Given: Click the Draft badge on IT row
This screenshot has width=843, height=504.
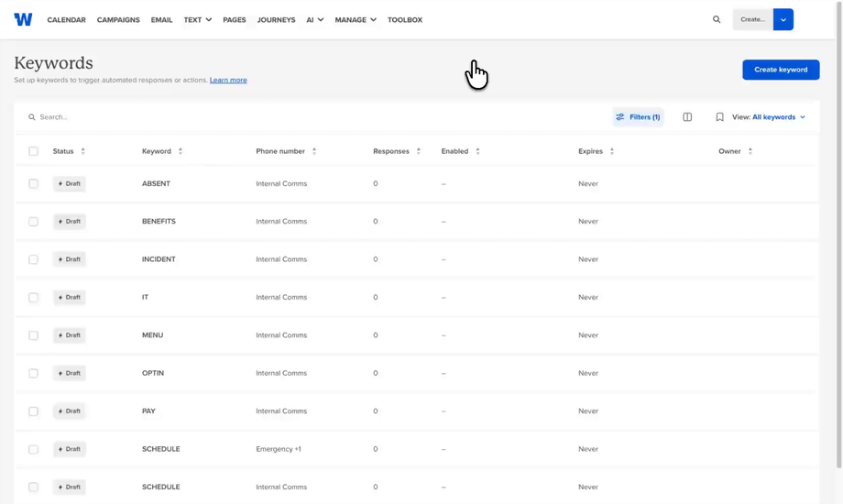Looking at the screenshot, I should pos(70,297).
